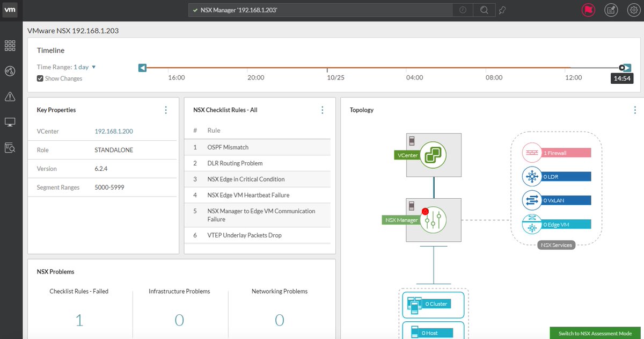The width and height of the screenshot is (644, 339).
Task: Click the 0 VxLAN label
Action: coord(567,200)
